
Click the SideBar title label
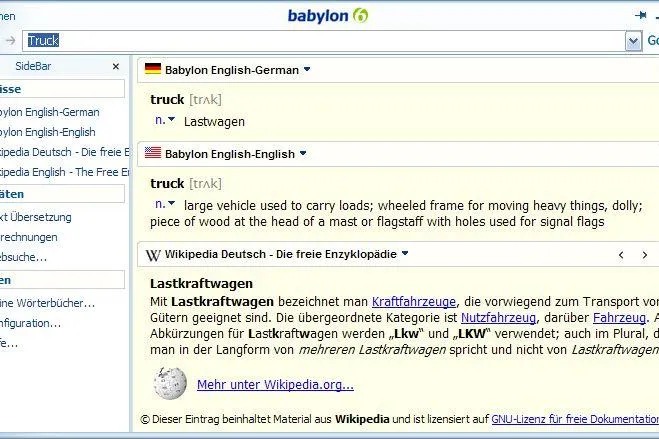[33, 66]
